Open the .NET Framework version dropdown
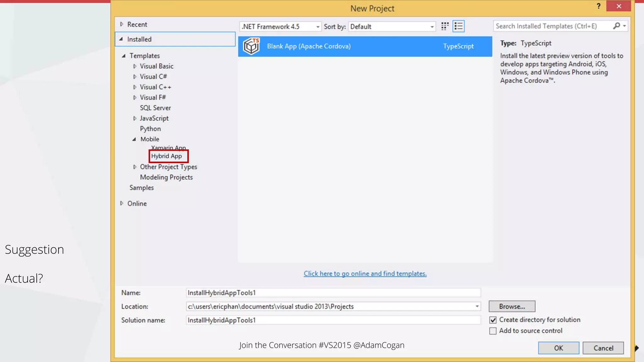The width and height of the screenshot is (644, 362). [318, 27]
